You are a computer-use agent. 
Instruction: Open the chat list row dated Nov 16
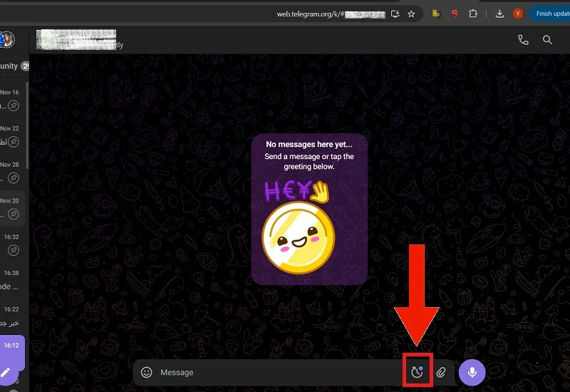[x=12, y=99]
